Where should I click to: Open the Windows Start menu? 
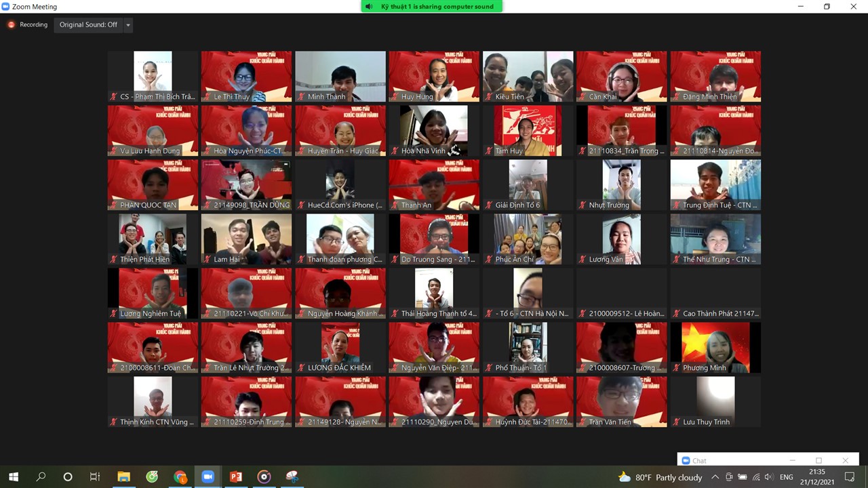14,477
